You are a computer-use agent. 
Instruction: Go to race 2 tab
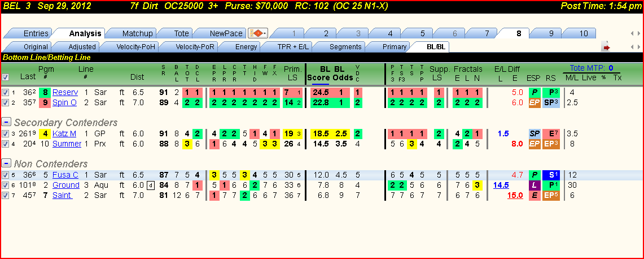click(x=326, y=33)
